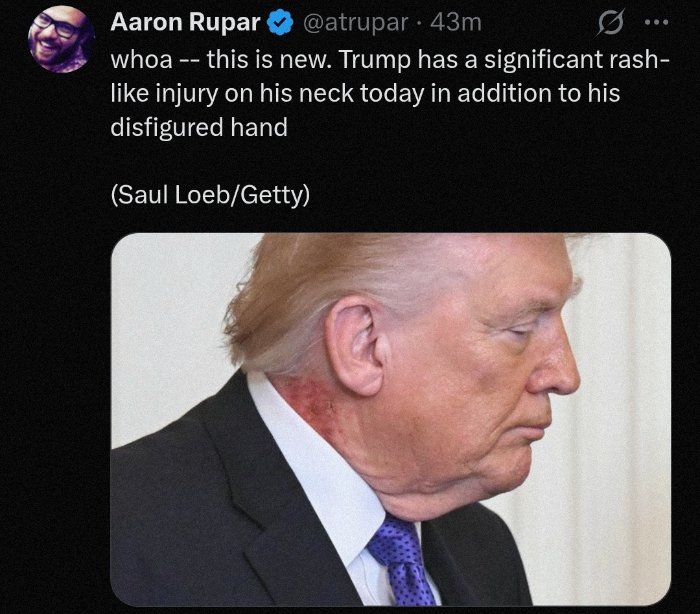700x614 pixels.
Task: Visit the @atrupar handle link
Action: coord(355,23)
